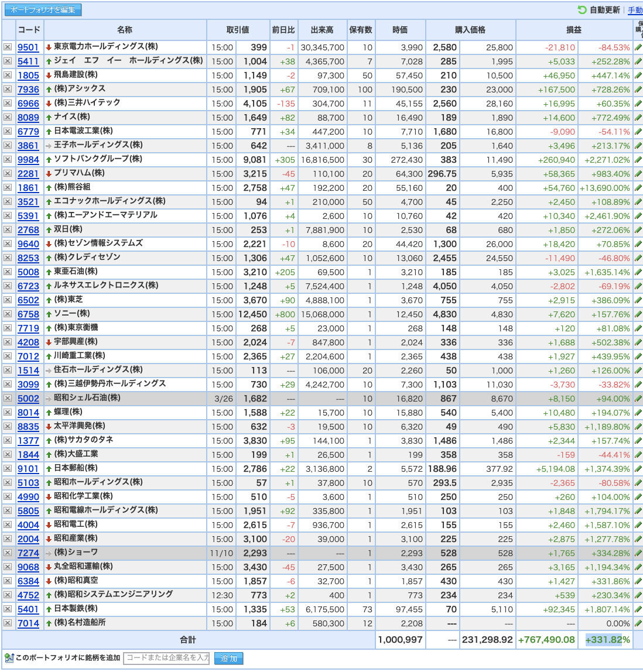This screenshot has height=672, width=643.
Task: Click 東京電力 loss value -21,810
Action: tap(560, 47)
